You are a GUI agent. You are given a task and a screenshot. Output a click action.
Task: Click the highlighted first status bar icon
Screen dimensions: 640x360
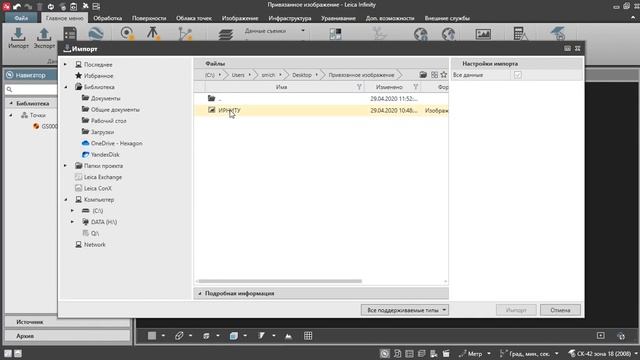pyautogui.click(x=384, y=353)
